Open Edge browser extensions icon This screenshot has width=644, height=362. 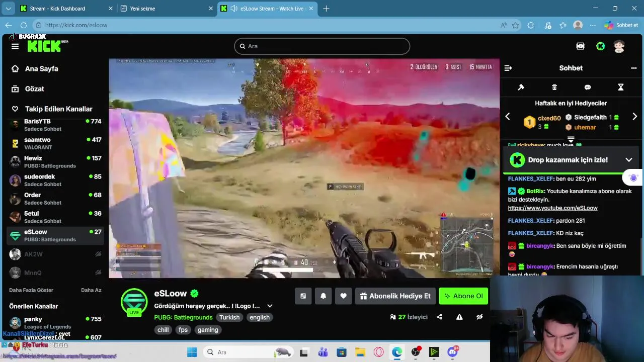(531, 25)
